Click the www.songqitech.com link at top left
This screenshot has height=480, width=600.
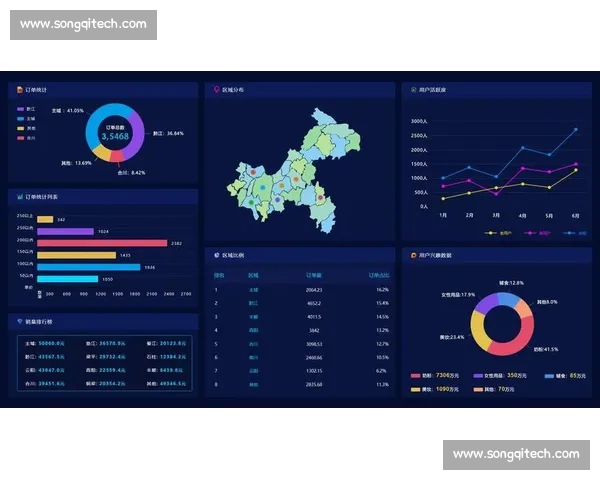(83, 24)
